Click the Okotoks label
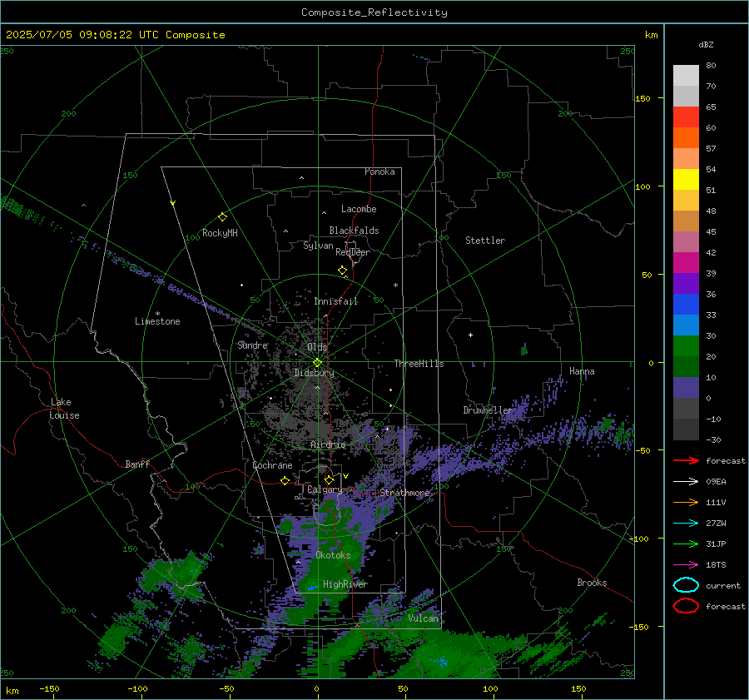This screenshot has height=700, width=749. [x=333, y=555]
